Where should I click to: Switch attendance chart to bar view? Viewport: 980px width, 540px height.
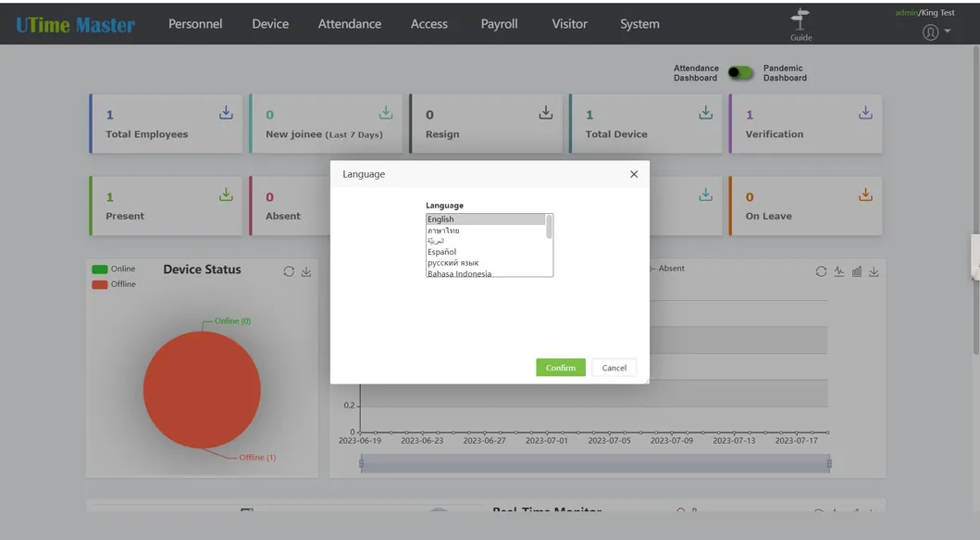click(x=856, y=271)
